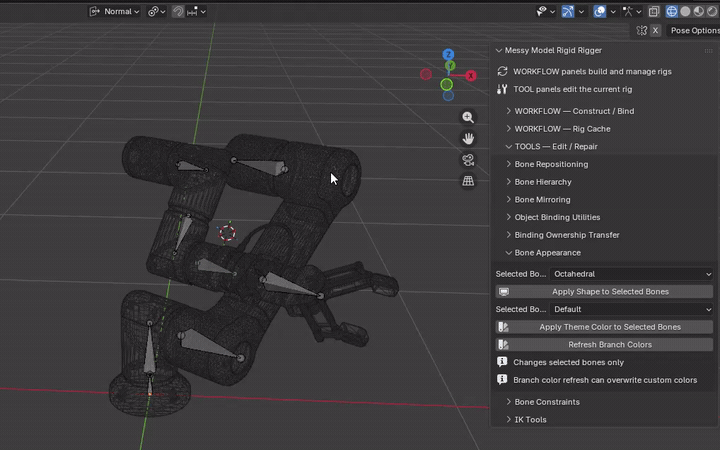This screenshot has height=450, width=720.
Task: Switch to wireframe viewport shading
Action: click(x=672, y=11)
